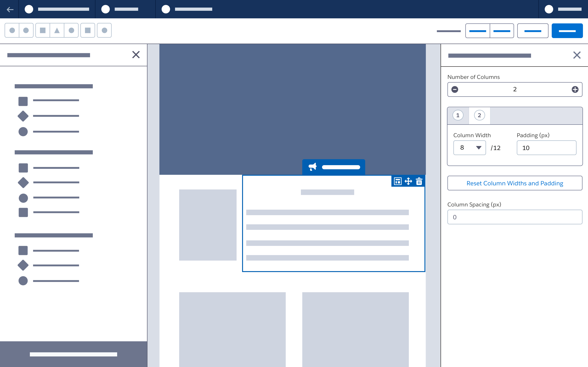Screen dimensions: 588x367
Task: Select the first shape tool in the toolbar
Action: [12, 30]
